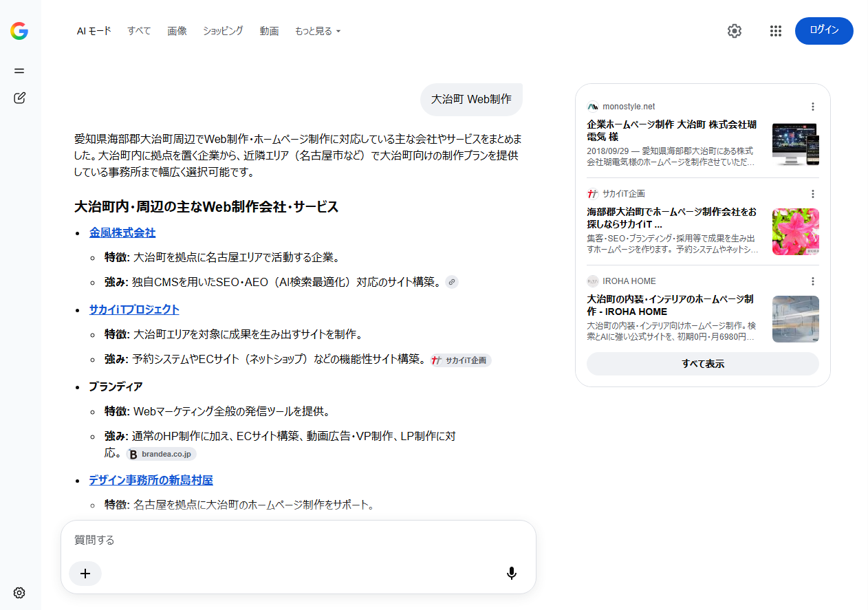Click the plus attachment button
This screenshot has height=610, width=868.
click(85, 573)
